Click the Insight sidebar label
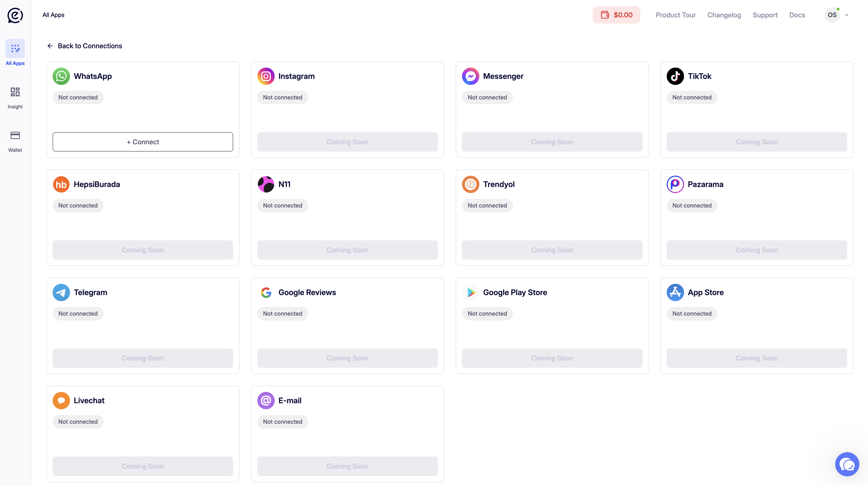The height and width of the screenshot is (486, 868). 15,107
